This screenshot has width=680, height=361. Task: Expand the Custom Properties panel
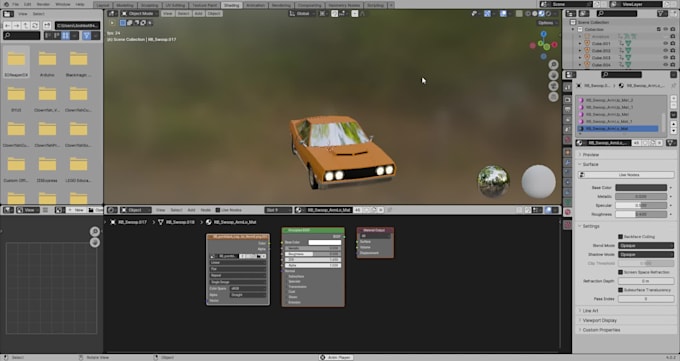[x=601, y=330]
